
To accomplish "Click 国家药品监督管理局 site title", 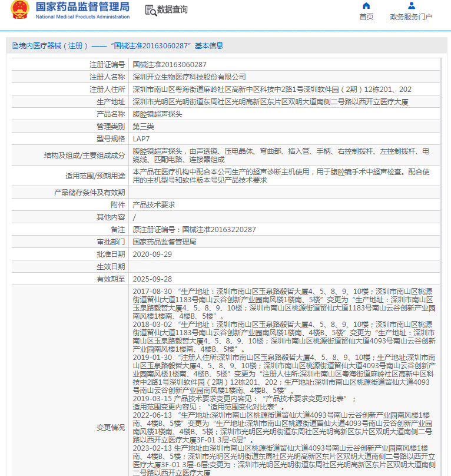I will (82, 6).
